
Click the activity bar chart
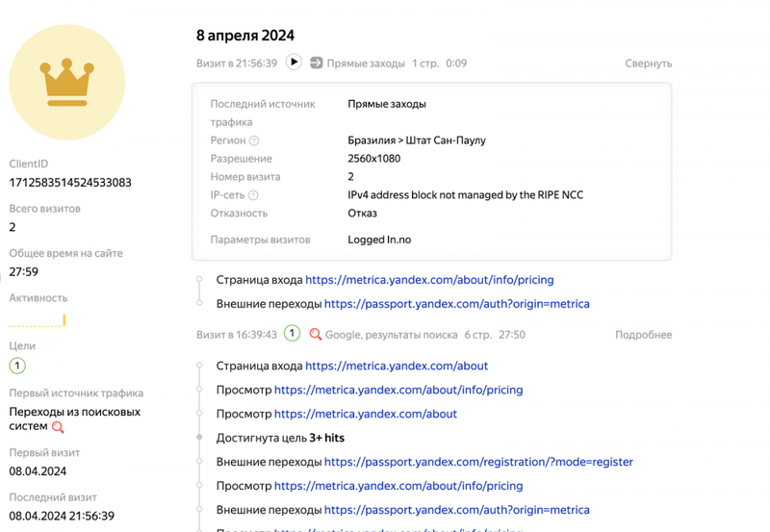pyautogui.click(x=38, y=320)
